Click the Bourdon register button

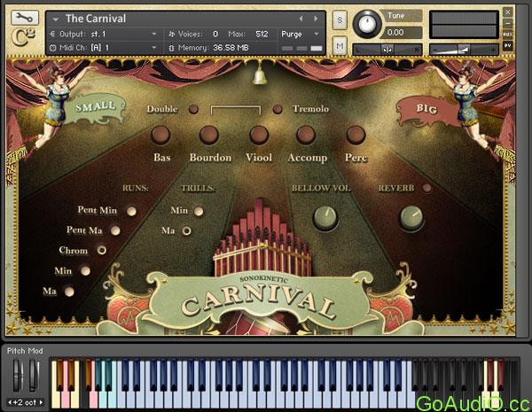209,135
